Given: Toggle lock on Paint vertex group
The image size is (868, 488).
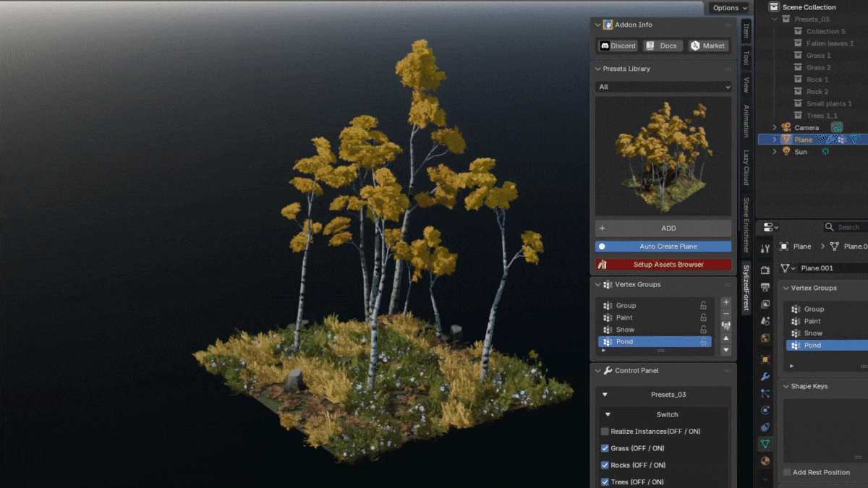Looking at the screenshot, I should [x=703, y=317].
